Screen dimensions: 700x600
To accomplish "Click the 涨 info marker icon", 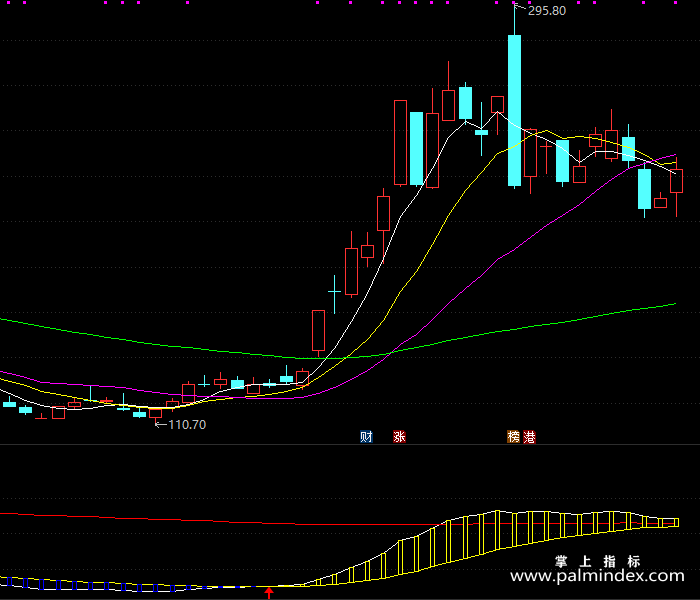I will pyautogui.click(x=399, y=436).
